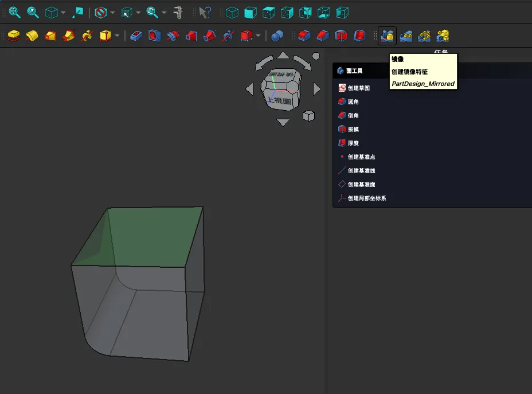Click 创建草图 in the face tools panel
This screenshot has height=394, width=532.
(x=358, y=88)
